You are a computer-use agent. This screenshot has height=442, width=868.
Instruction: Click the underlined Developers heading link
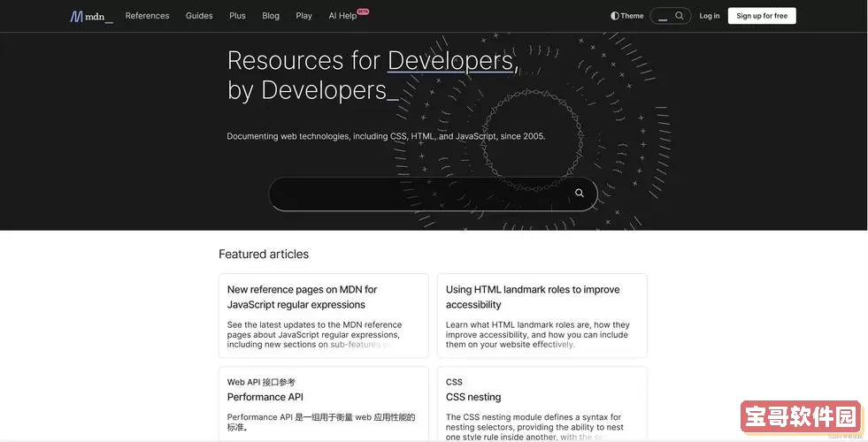pos(450,61)
